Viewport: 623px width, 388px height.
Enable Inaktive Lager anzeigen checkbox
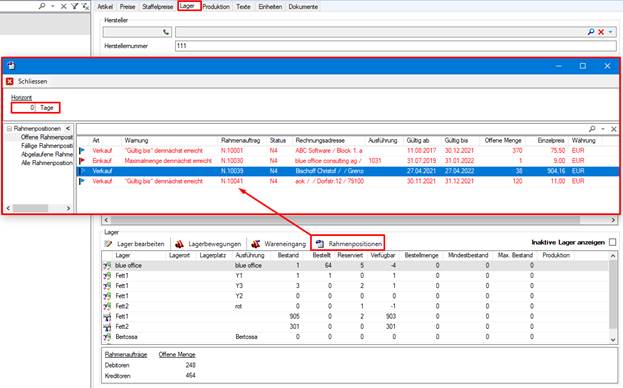tap(612, 242)
